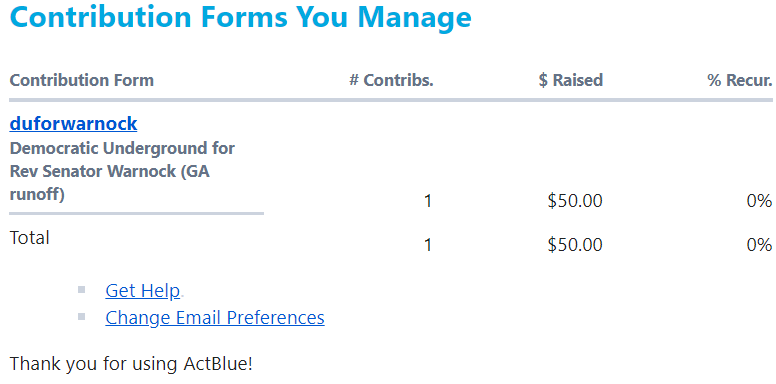This screenshot has width=776, height=384.
Task: Click the # Contribs. column header
Action: [391, 80]
